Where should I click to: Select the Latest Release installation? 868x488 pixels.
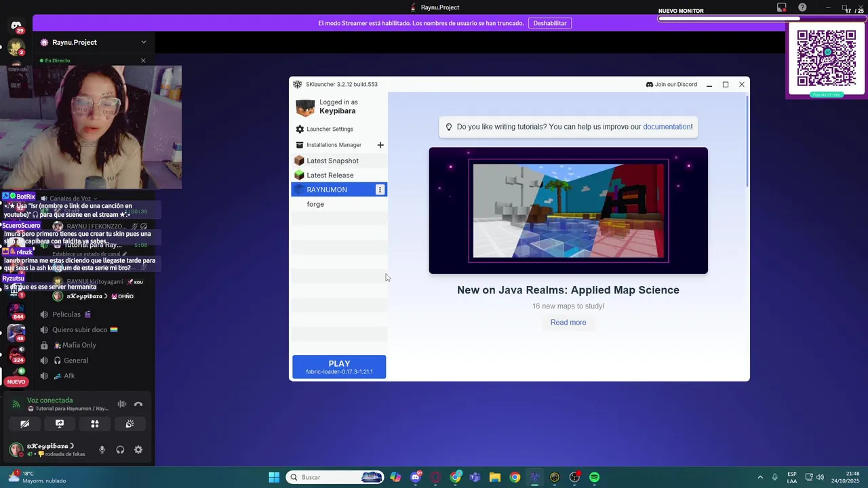pyautogui.click(x=339, y=175)
